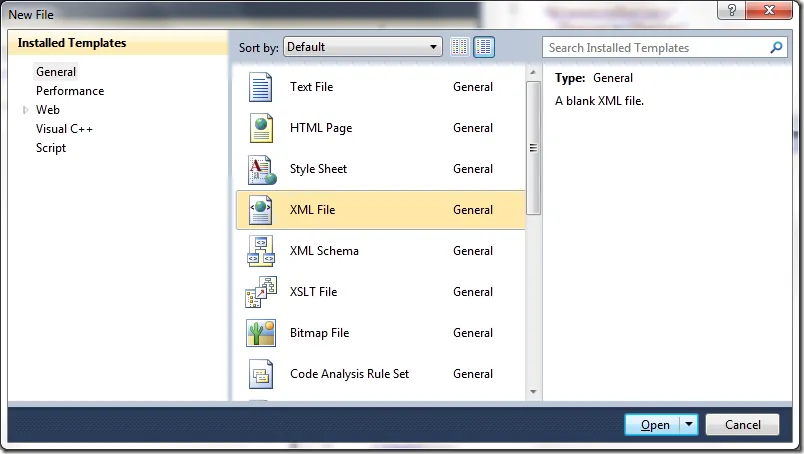Select the Script category
Screen dimensions: 804x454
51,148
